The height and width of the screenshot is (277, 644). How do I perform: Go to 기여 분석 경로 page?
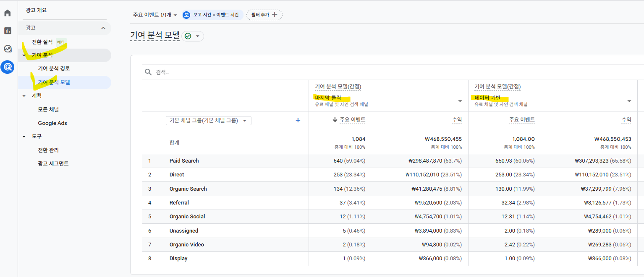point(54,68)
